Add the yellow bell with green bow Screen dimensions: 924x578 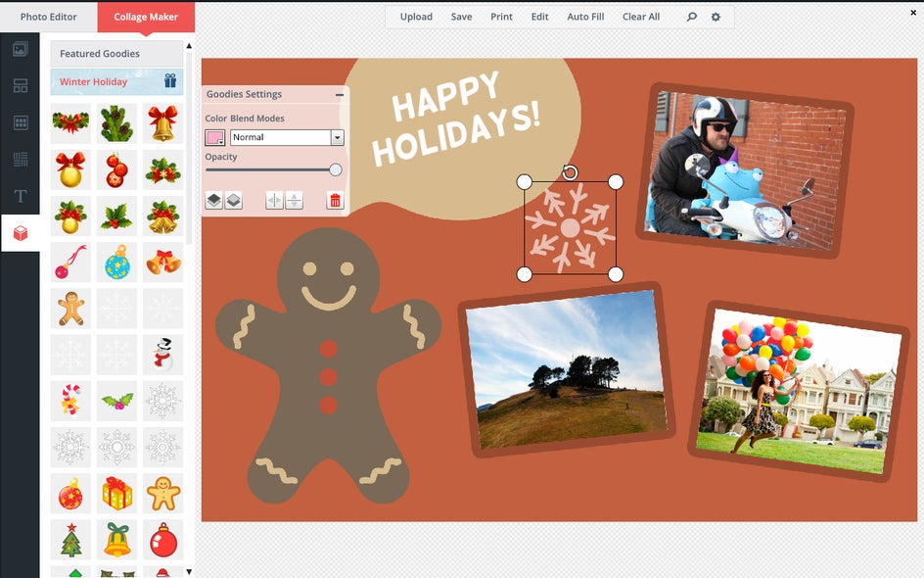point(116,539)
